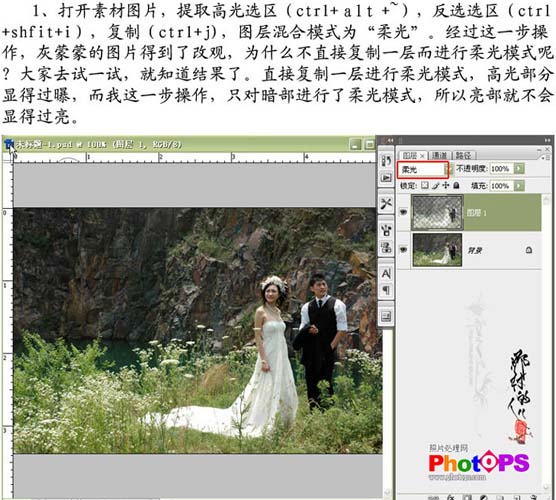Toggle lock transparent pixels
Viewport: 556px width, 500px height.
point(425,185)
